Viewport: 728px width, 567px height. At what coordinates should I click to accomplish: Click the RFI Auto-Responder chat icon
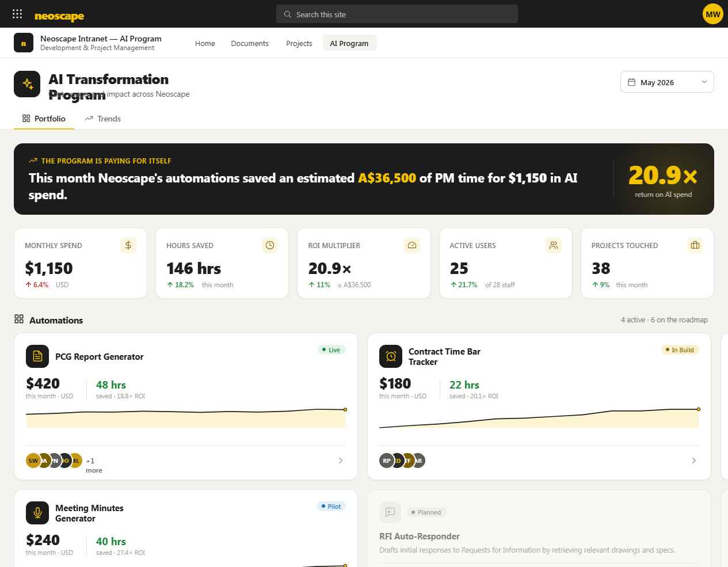pos(390,512)
